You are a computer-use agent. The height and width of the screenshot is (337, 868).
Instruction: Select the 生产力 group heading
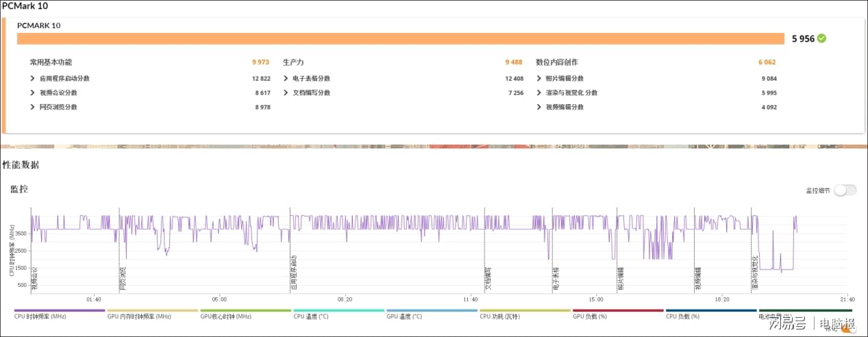pyautogui.click(x=293, y=62)
